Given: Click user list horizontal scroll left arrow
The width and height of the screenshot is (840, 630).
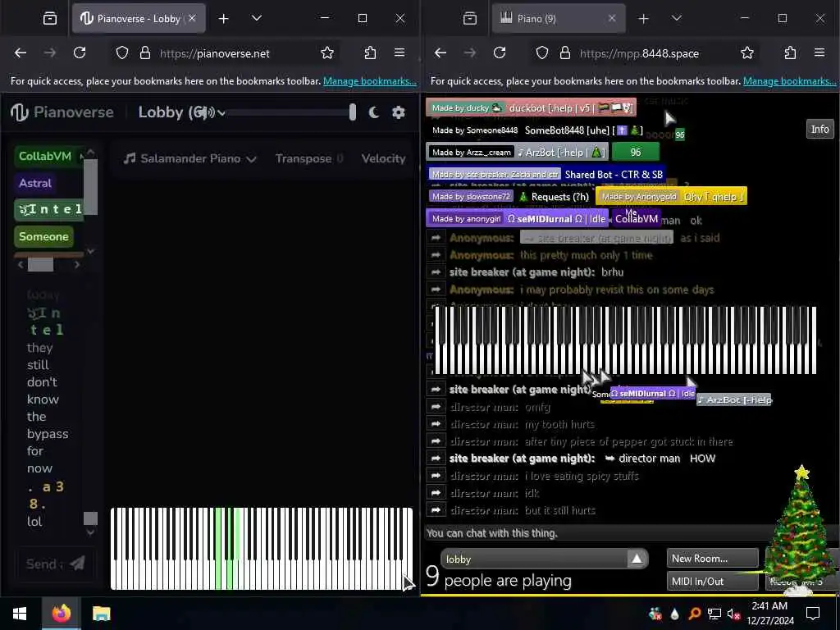Looking at the screenshot, I should coord(21,265).
